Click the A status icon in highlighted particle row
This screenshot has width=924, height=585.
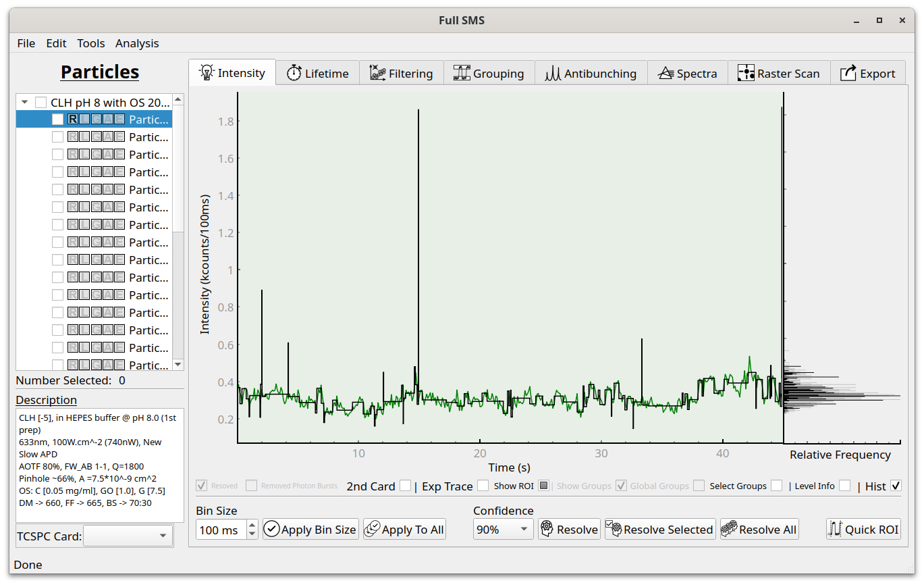pos(108,120)
